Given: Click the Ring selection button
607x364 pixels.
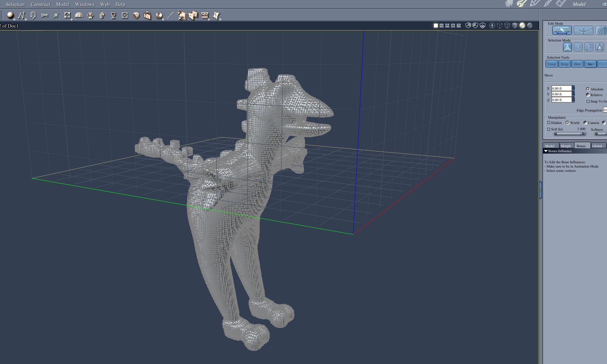Looking at the screenshot, I should pos(564,64).
